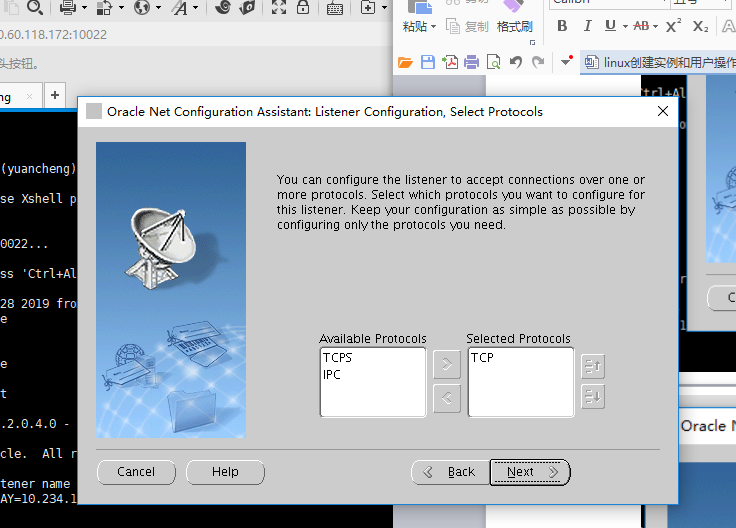Cancel the Oracle Net Configuration Assistant

pos(136,472)
